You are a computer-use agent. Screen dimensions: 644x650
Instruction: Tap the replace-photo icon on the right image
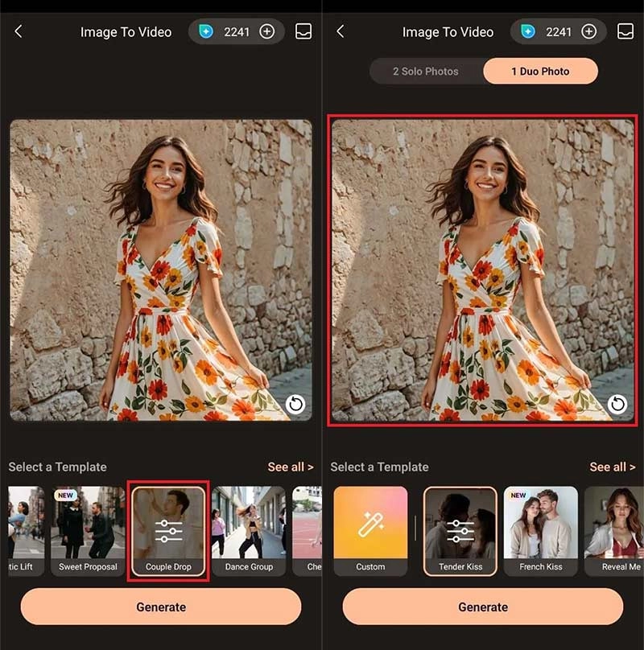click(x=617, y=404)
